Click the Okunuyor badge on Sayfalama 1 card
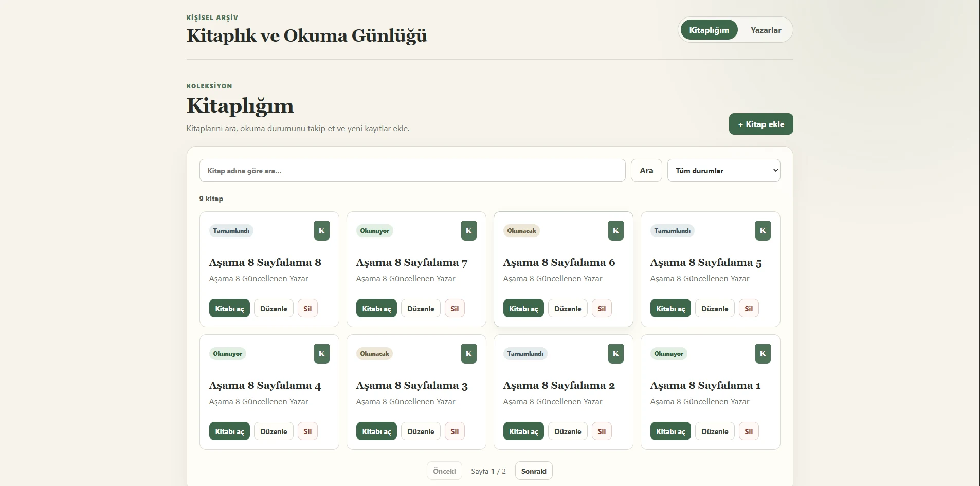The width and height of the screenshot is (980, 486). pos(668,354)
